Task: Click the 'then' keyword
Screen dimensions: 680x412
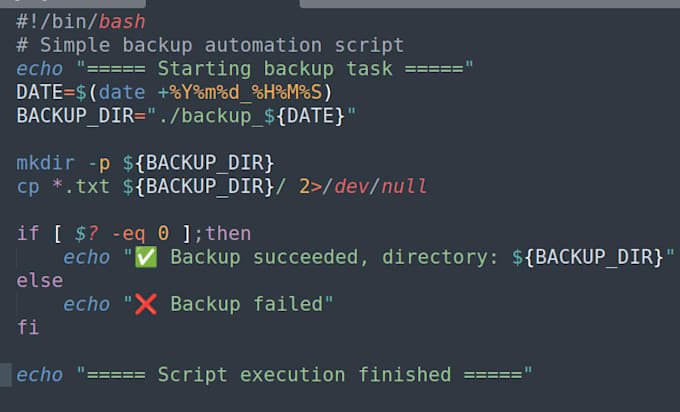Action: pyautogui.click(x=228, y=233)
